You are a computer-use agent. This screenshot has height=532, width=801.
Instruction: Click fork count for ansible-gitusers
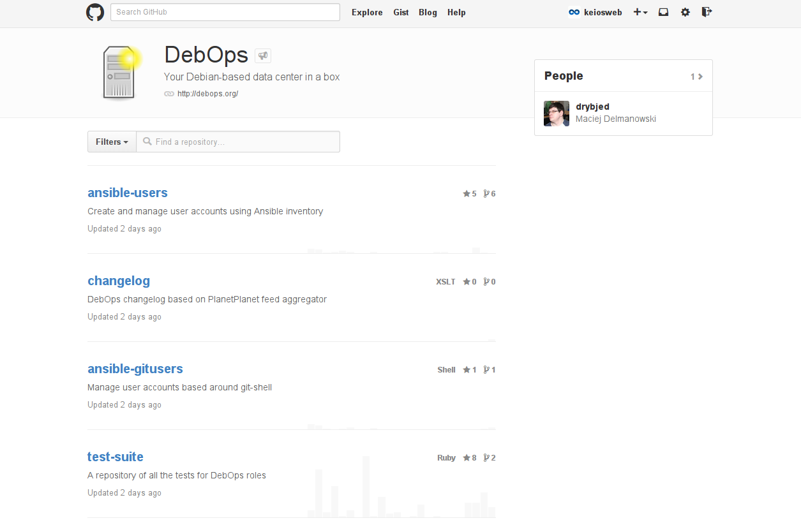490,370
